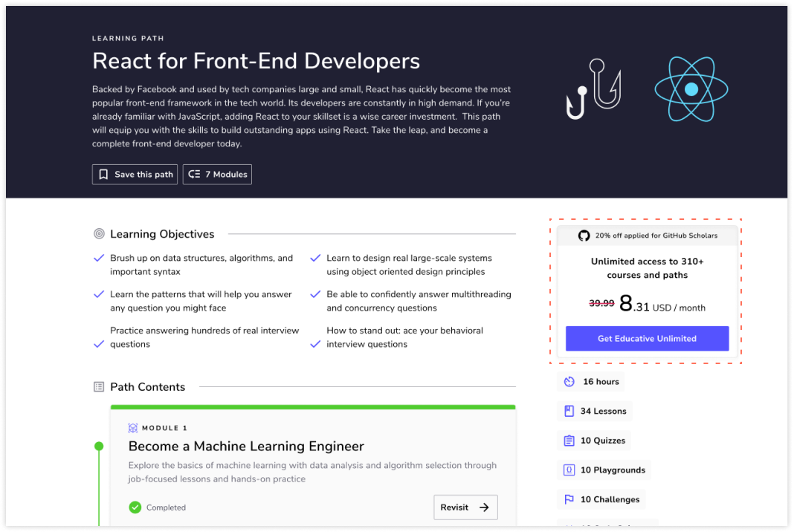Image resolution: width=794 pixels, height=532 pixels.
Task: Click the 16 hours stat chip
Action: [x=592, y=382]
